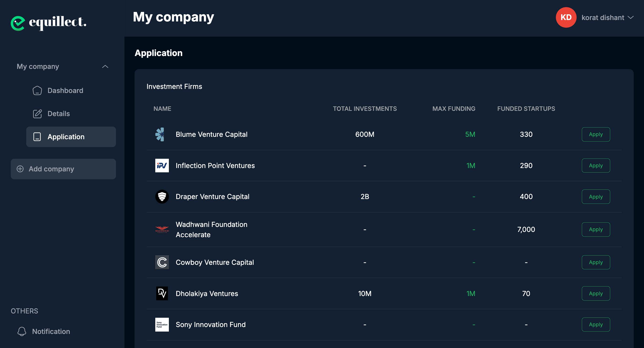Click the Inflection Point Ventures IPV logo
The image size is (644, 348).
coord(162,165)
